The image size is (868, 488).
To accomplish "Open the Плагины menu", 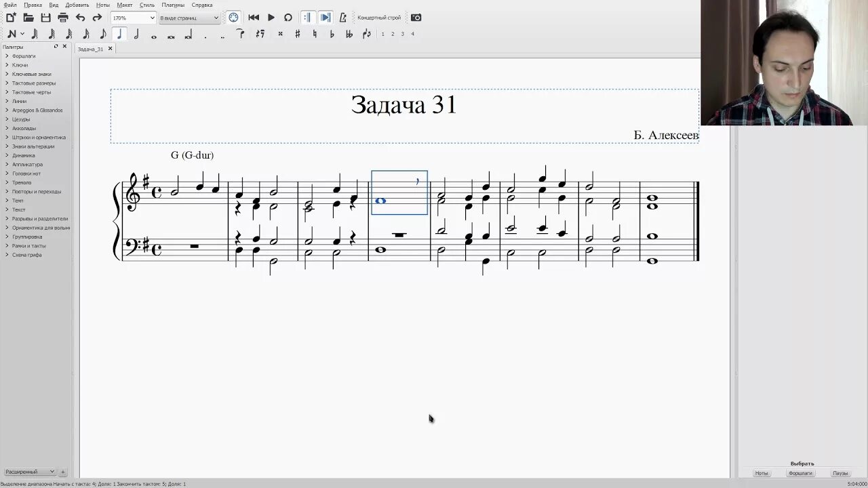I will tap(173, 5).
